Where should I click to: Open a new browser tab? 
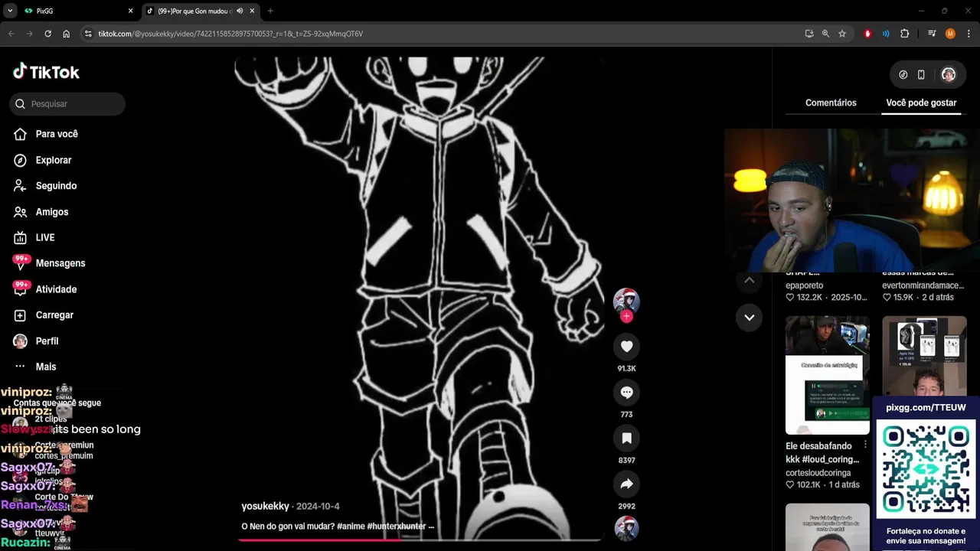click(270, 11)
